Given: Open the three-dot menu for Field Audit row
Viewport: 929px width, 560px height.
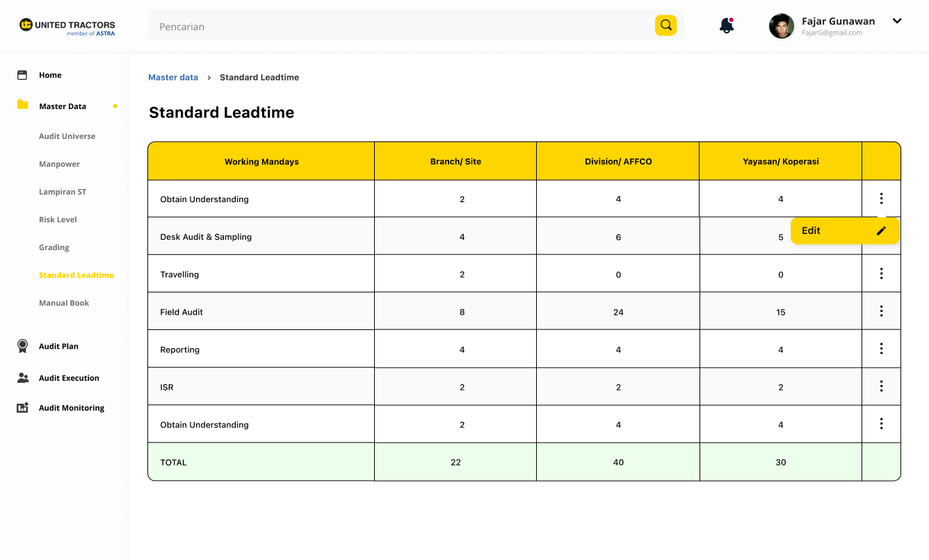Looking at the screenshot, I should [x=881, y=311].
